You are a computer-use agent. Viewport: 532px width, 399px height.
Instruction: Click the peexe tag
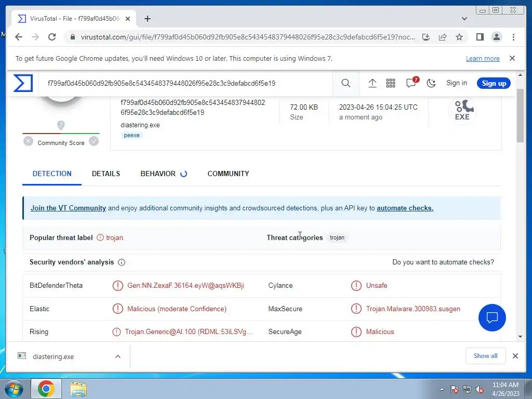[x=131, y=135]
